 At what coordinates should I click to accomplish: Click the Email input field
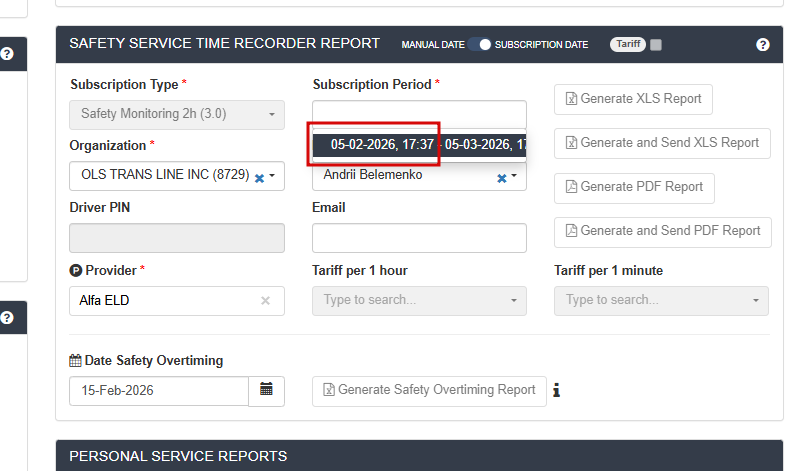tap(419, 238)
